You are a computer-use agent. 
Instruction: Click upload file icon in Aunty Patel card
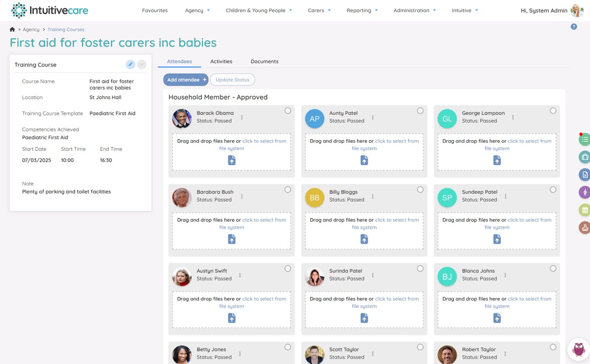(364, 160)
